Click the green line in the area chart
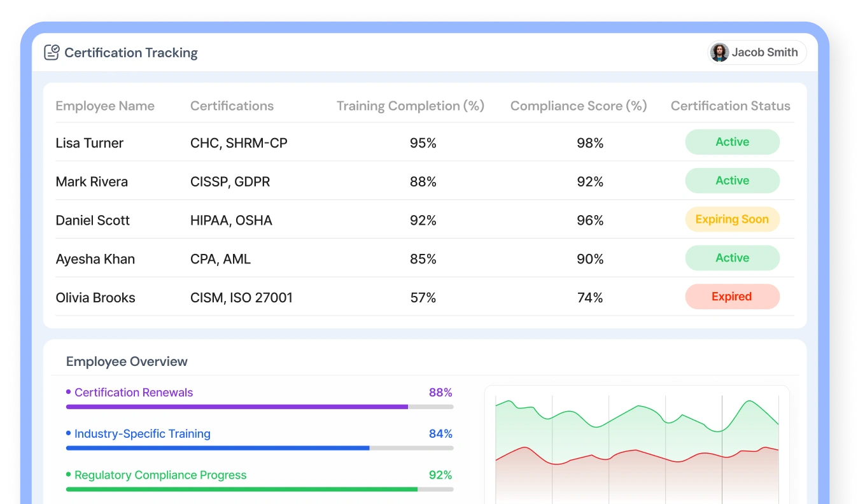The width and height of the screenshot is (865, 504). 637,407
